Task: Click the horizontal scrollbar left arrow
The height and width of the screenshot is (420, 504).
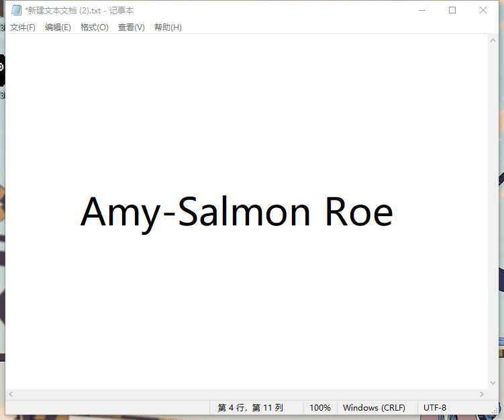Action: click(11, 394)
